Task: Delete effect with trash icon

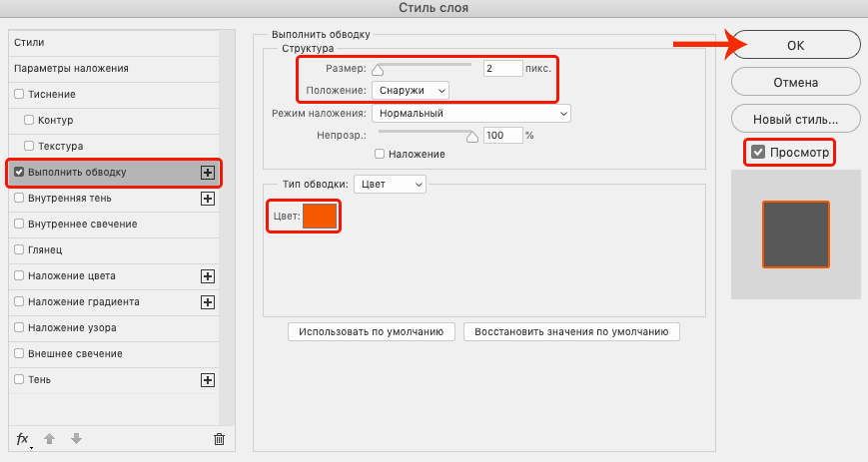Action: click(x=219, y=439)
